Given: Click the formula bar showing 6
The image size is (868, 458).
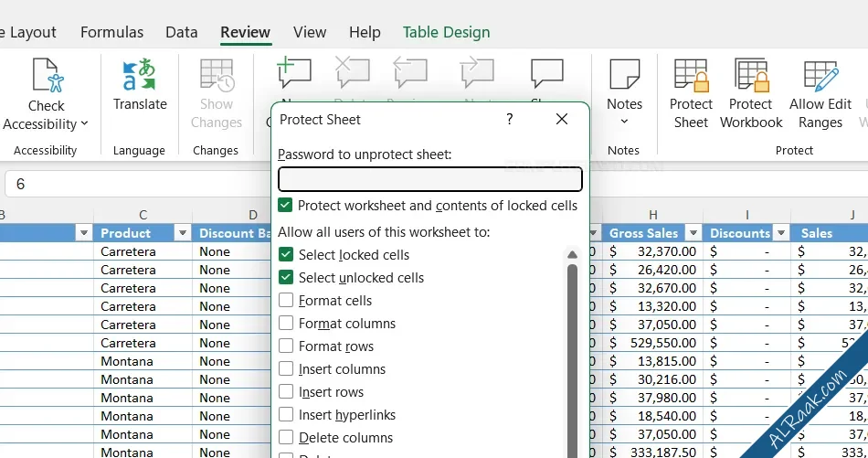Looking at the screenshot, I should (138, 184).
